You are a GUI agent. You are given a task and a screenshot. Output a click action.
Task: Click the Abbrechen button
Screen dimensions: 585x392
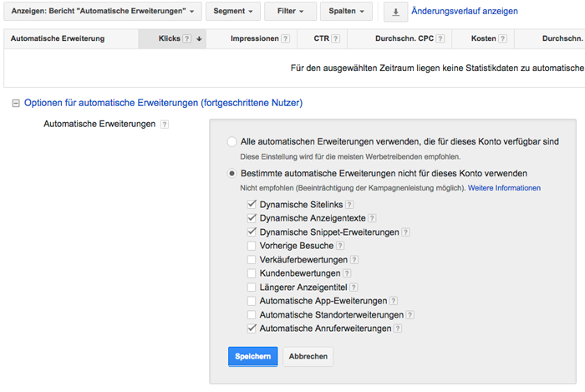308,357
